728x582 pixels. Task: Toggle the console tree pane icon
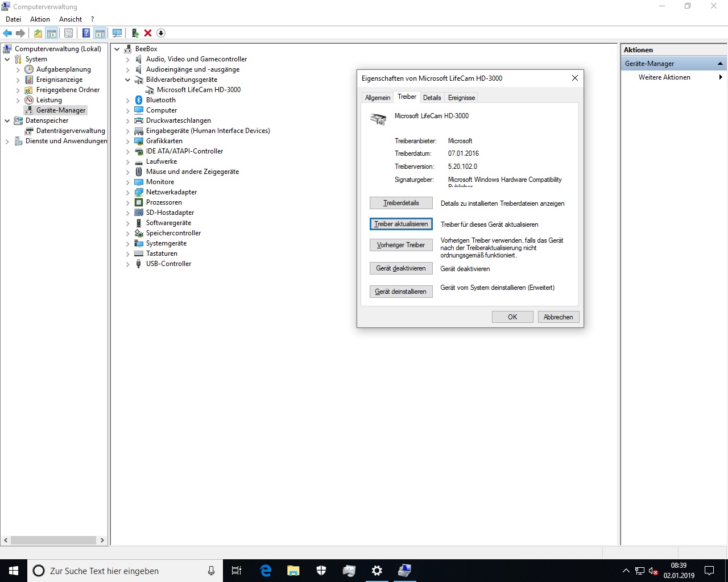click(x=52, y=33)
